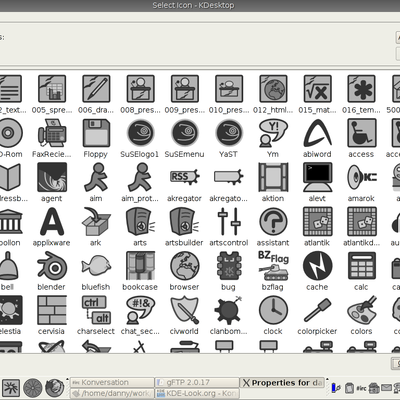Choose the colors palette icon
Image resolution: width=400 pixels, height=400 pixels.
[361, 310]
